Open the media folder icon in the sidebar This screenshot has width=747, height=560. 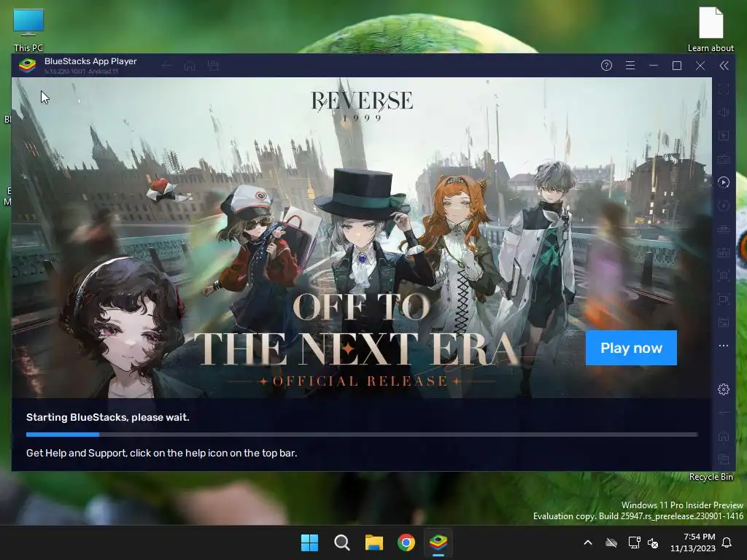(723, 322)
